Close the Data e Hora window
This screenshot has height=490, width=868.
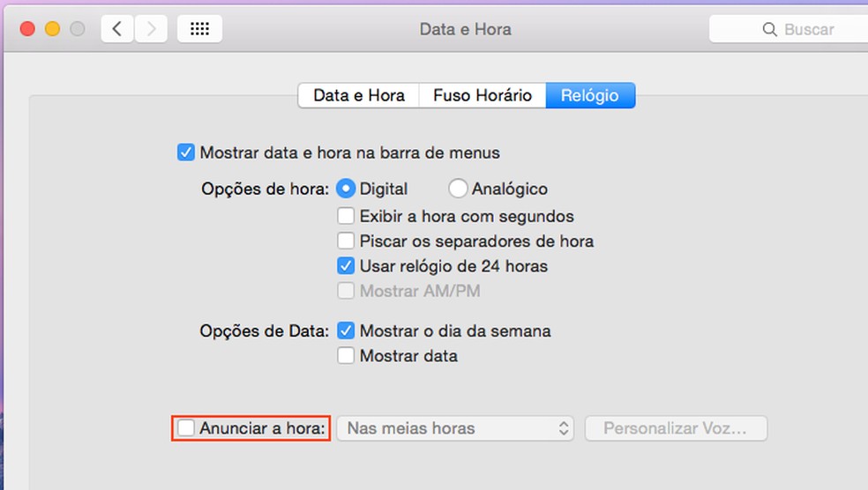point(27,29)
